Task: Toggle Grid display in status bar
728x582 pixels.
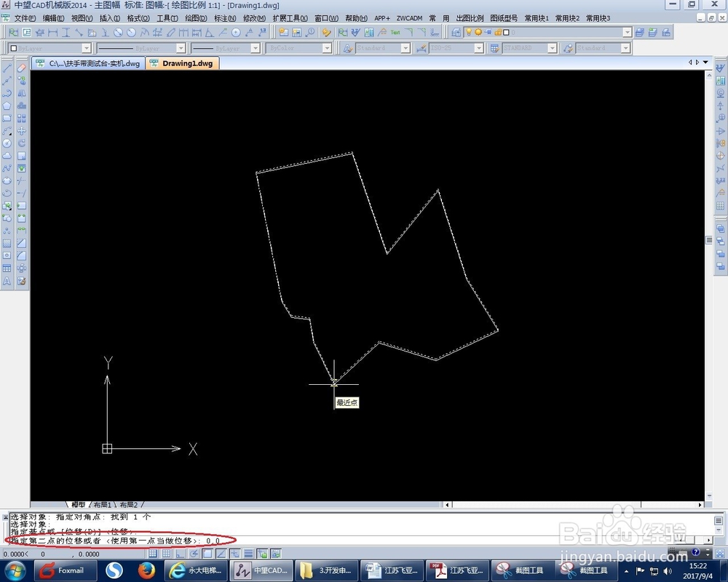Action: (166, 553)
